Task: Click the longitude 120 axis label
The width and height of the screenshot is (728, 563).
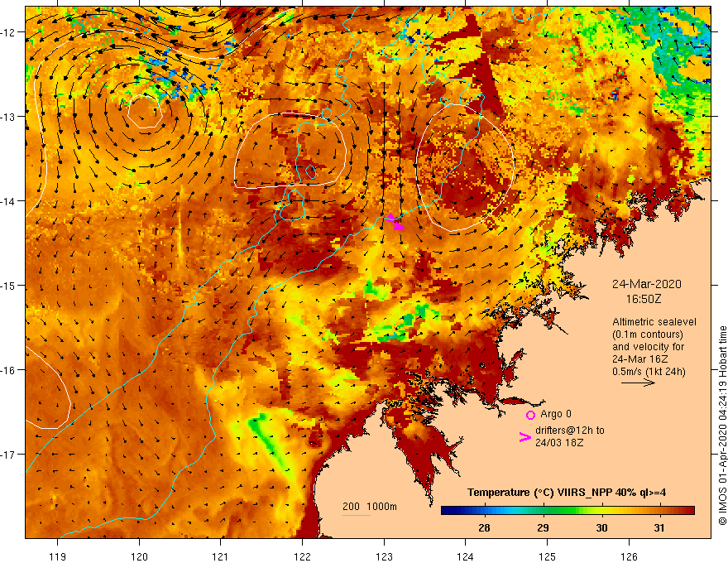Action: click(139, 556)
